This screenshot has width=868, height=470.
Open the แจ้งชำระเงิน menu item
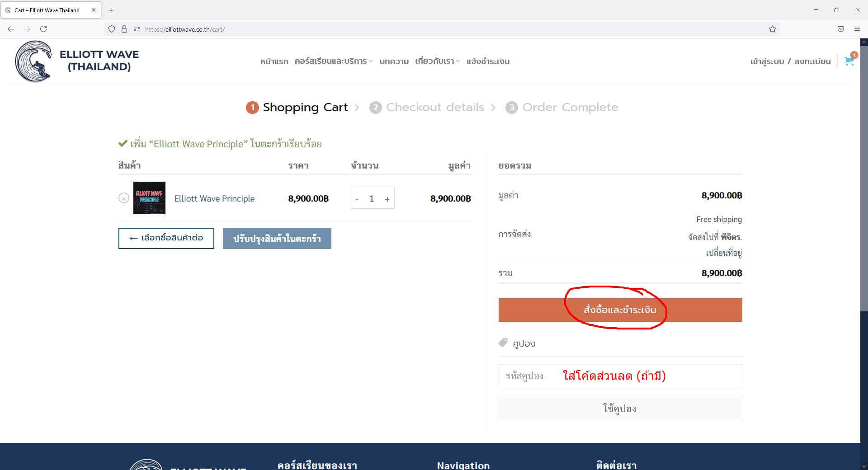[488, 61]
